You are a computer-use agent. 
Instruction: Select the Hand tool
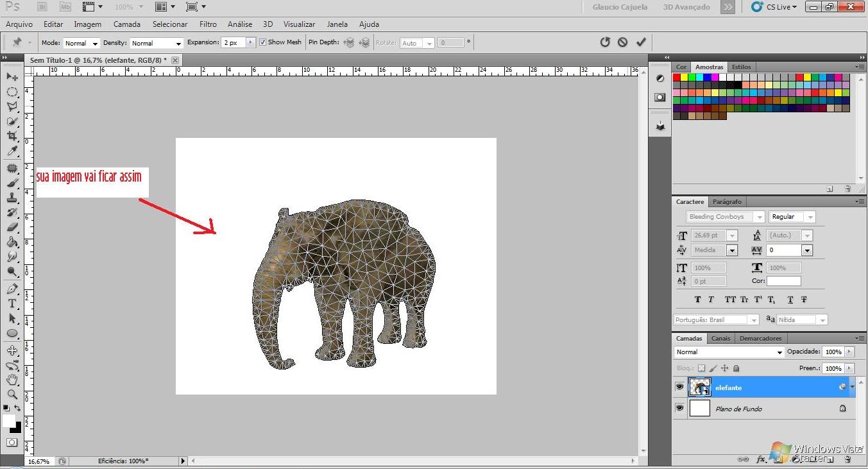[x=12, y=380]
